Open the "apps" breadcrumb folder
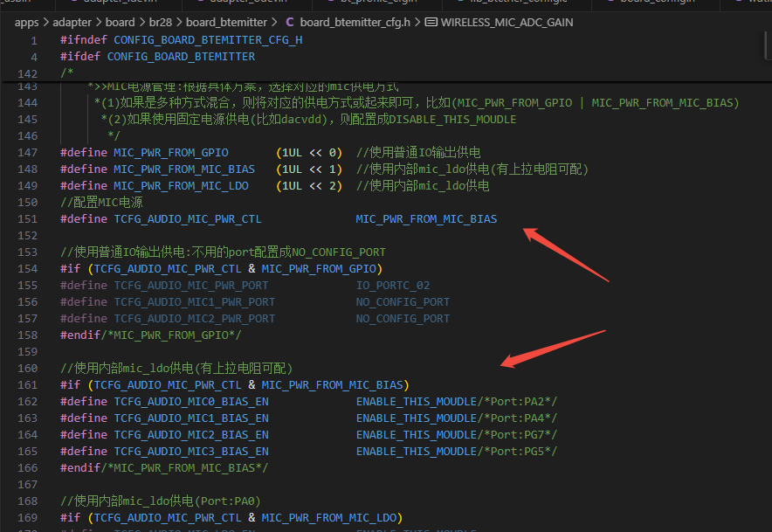 click(26, 22)
